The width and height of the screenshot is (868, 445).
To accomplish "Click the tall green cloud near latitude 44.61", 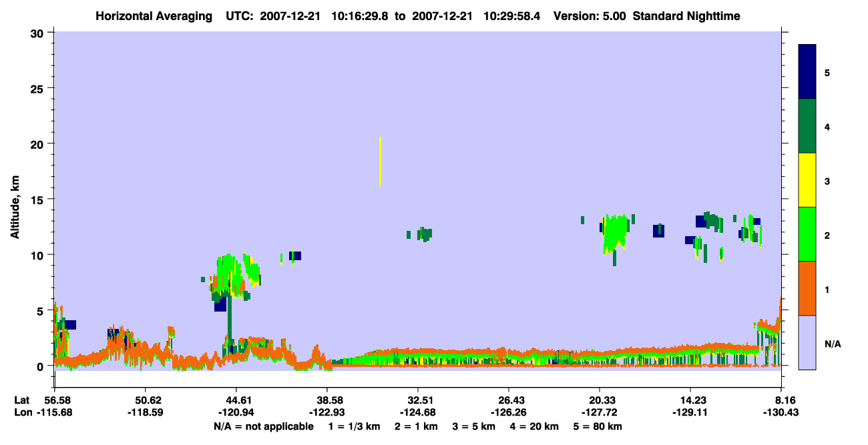I will [x=229, y=277].
